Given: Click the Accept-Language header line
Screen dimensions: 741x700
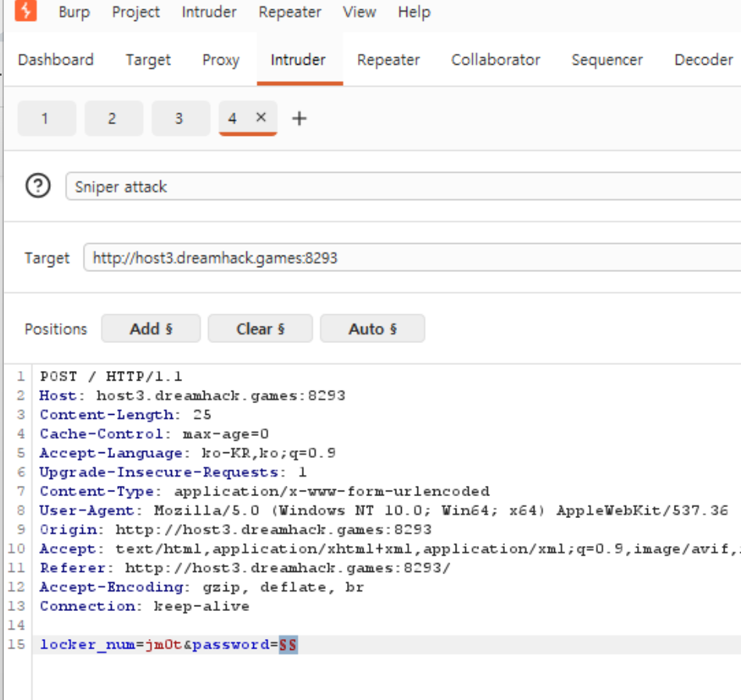Looking at the screenshot, I should (188, 453).
